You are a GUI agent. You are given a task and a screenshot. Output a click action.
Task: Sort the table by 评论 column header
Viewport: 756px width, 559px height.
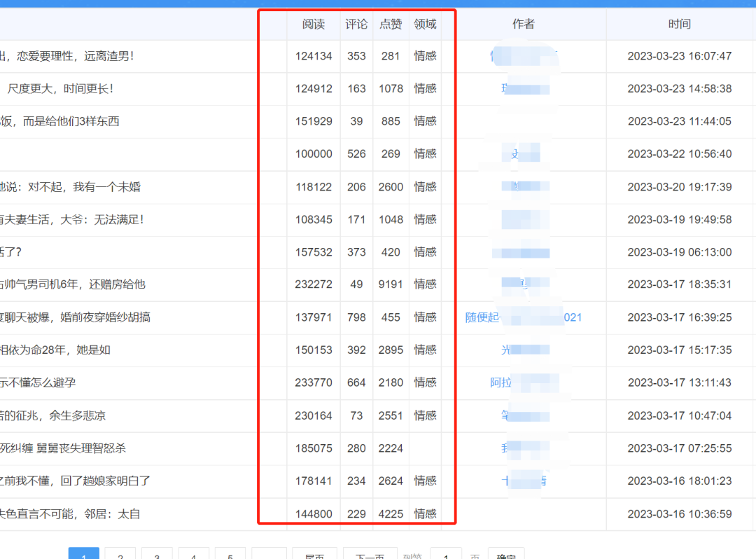pyautogui.click(x=356, y=23)
